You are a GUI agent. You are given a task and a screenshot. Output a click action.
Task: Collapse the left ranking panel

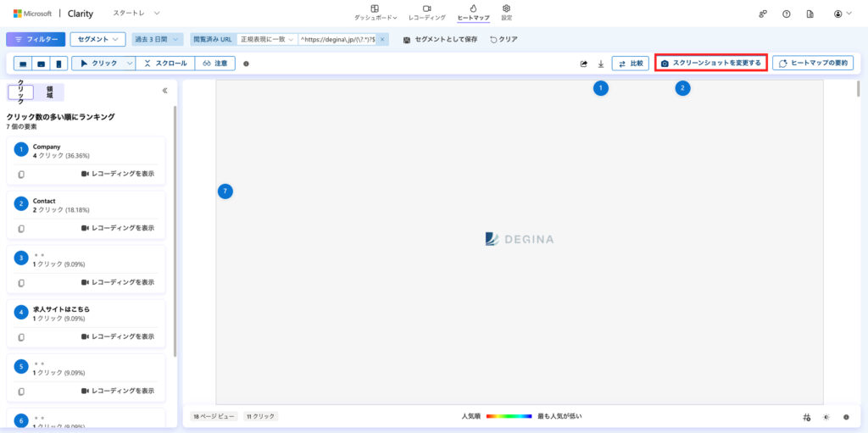click(164, 91)
